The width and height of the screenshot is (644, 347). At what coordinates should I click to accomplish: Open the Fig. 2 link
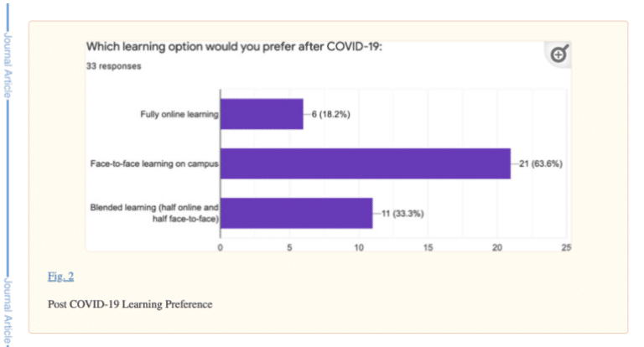click(x=61, y=277)
